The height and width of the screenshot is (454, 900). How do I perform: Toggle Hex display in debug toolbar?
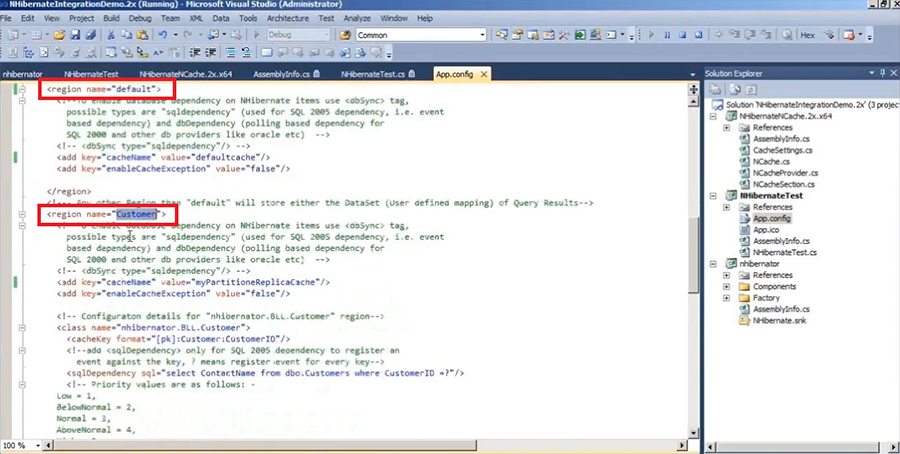808,35
